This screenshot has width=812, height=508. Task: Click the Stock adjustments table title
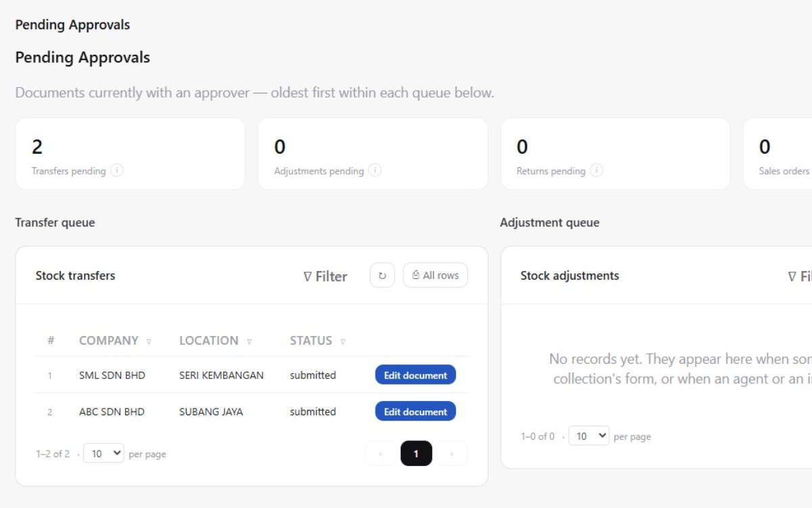point(570,276)
